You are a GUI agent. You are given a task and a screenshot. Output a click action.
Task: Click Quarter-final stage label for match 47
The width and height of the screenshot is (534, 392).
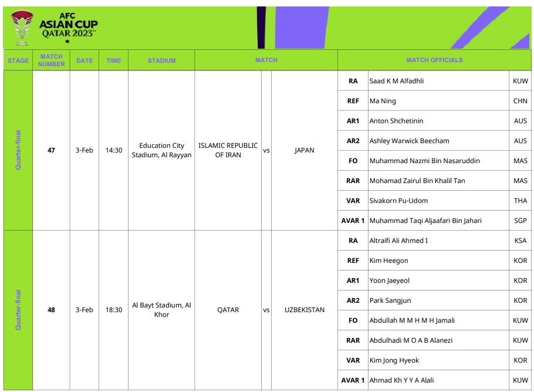(18, 150)
